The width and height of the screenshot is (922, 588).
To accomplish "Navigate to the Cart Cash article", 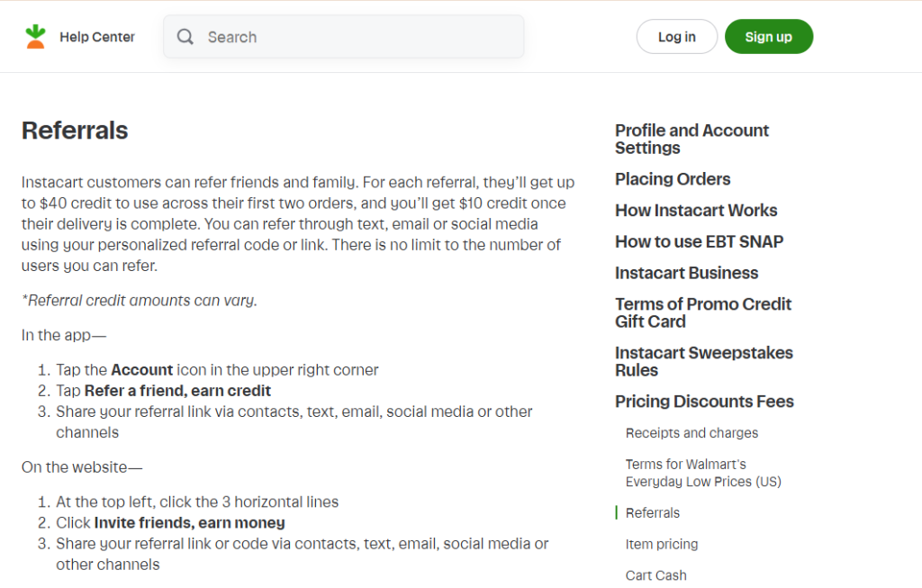I will [x=655, y=574].
